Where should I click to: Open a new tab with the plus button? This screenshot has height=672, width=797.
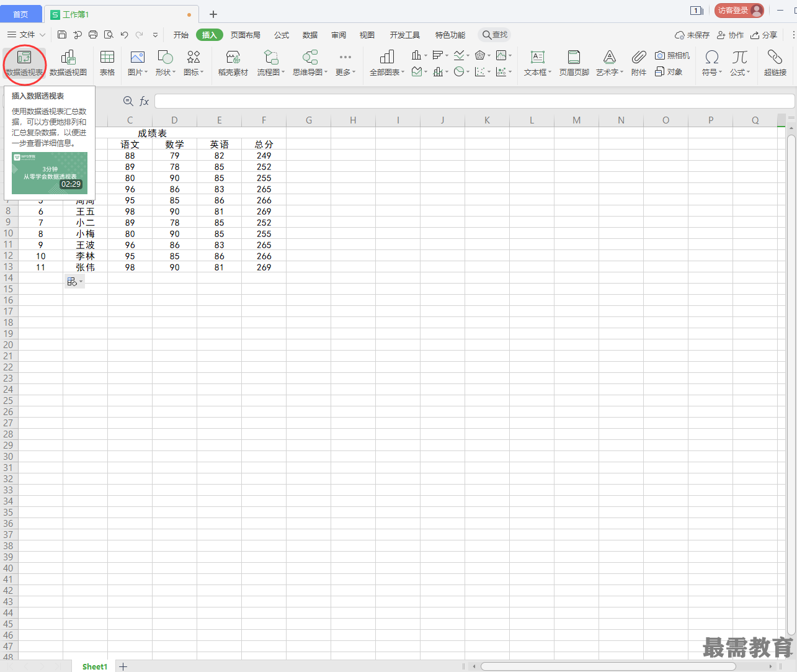213,14
